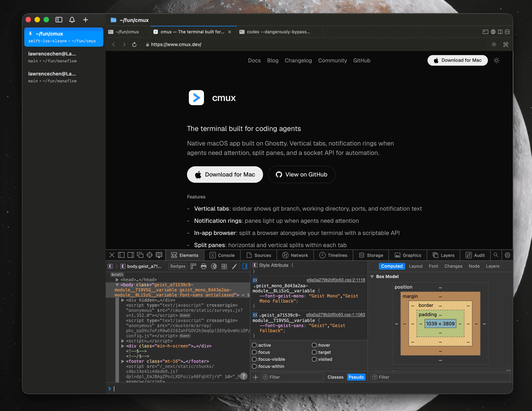Split the pane vertically using the split icon

click(500, 32)
